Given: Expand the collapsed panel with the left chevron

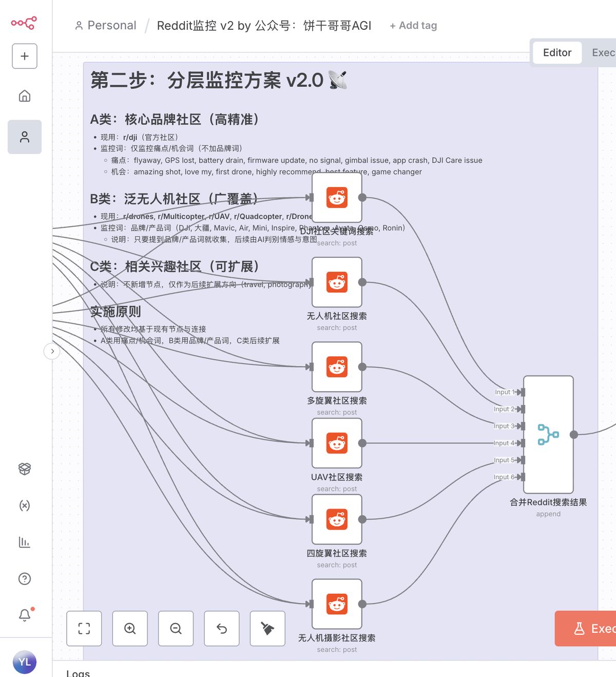Looking at the screenshot, I should pos(52,351).
